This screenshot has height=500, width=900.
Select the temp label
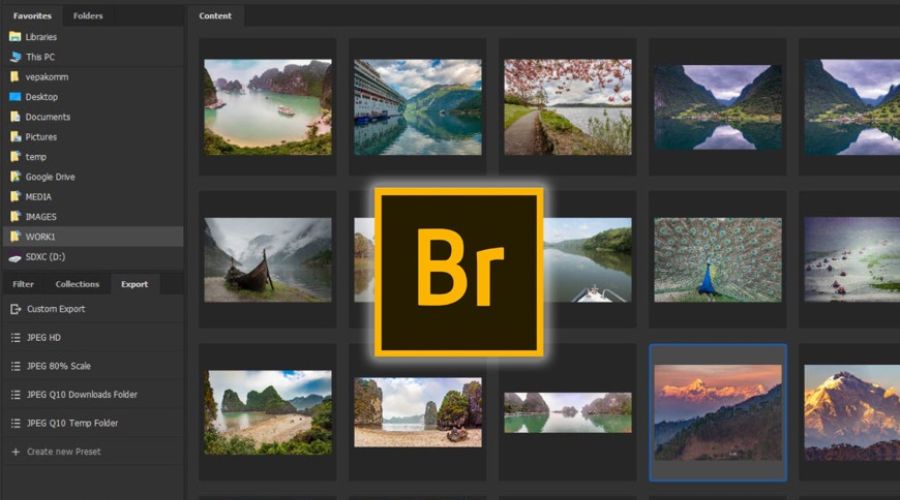[36, 157]
